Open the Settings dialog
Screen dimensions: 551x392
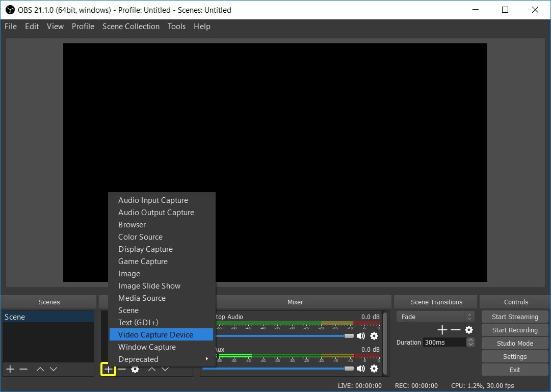tap(514, 356)
